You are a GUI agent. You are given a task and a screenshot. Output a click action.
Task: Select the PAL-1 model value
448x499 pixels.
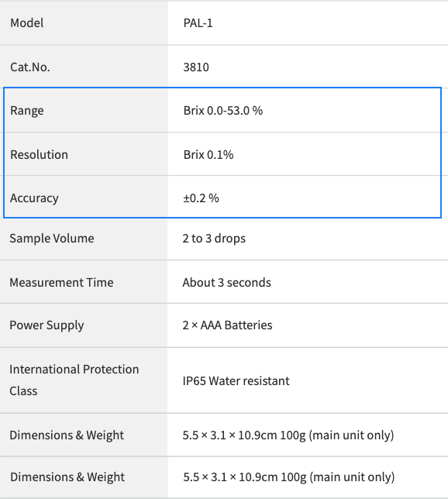coord(198,23)
